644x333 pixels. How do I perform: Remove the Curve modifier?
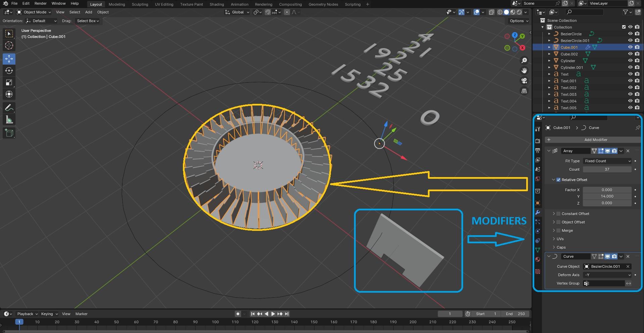click(628, 256)
